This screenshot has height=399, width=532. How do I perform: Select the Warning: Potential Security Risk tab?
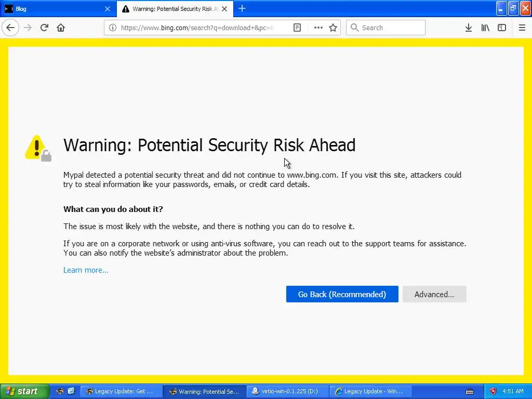[175, 9]
